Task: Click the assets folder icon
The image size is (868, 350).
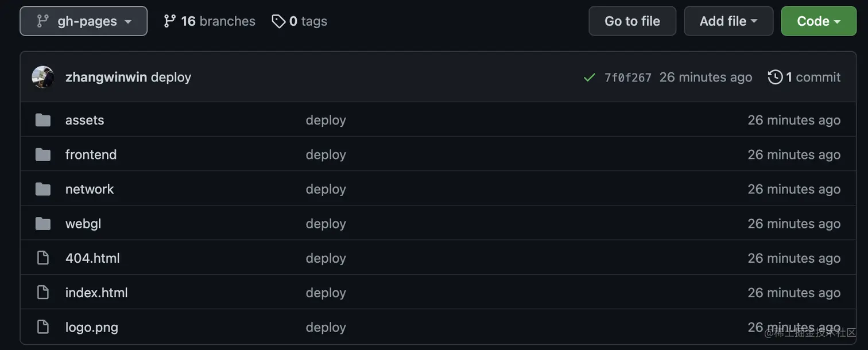Action: (x=43, y=120)
